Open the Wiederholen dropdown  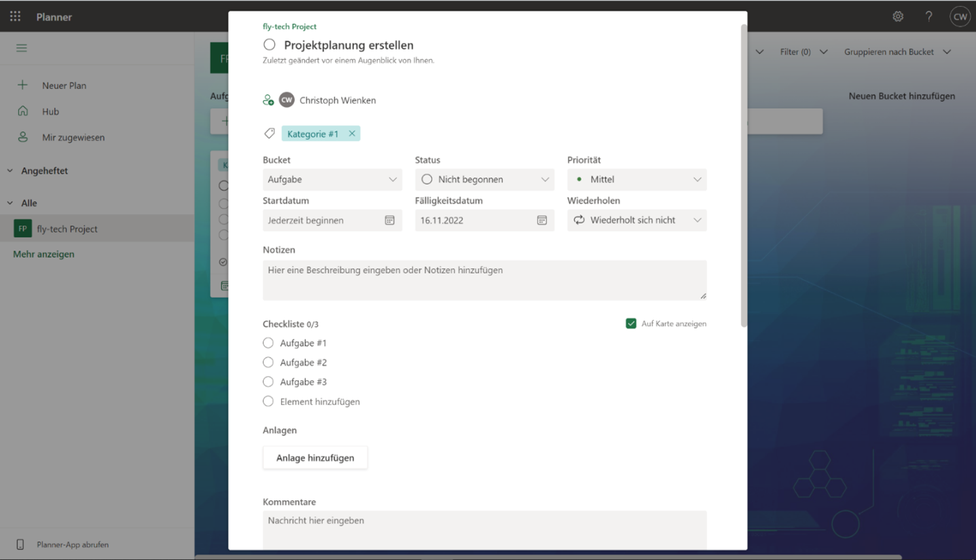pyautogui.click(x=697, y=220)
